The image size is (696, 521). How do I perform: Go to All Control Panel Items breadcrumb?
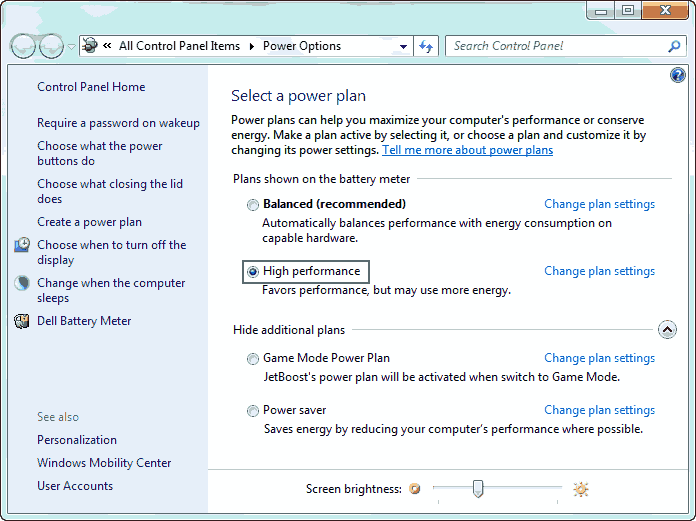(x=179, y=46)
